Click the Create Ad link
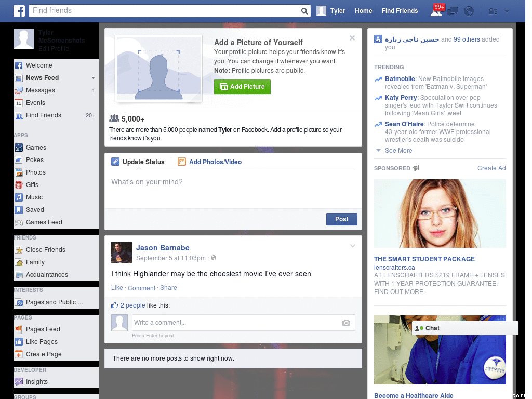 click(491, 168)
